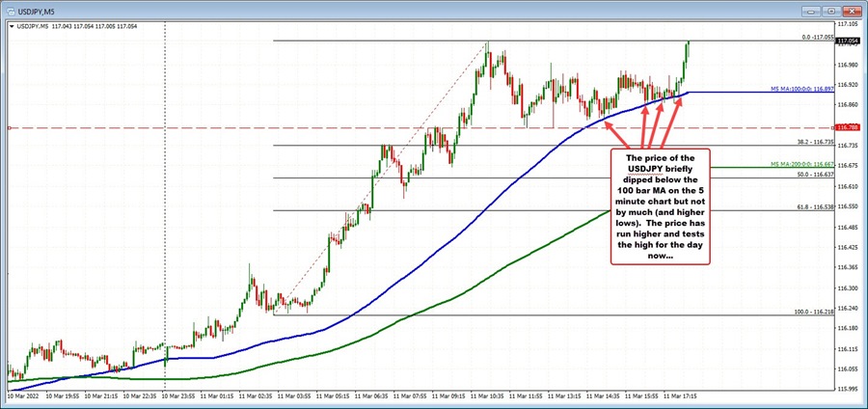Select the 38.2 - 116.735 Fibonacci level label
Viewport: 868px width, 409px height.
817,142
